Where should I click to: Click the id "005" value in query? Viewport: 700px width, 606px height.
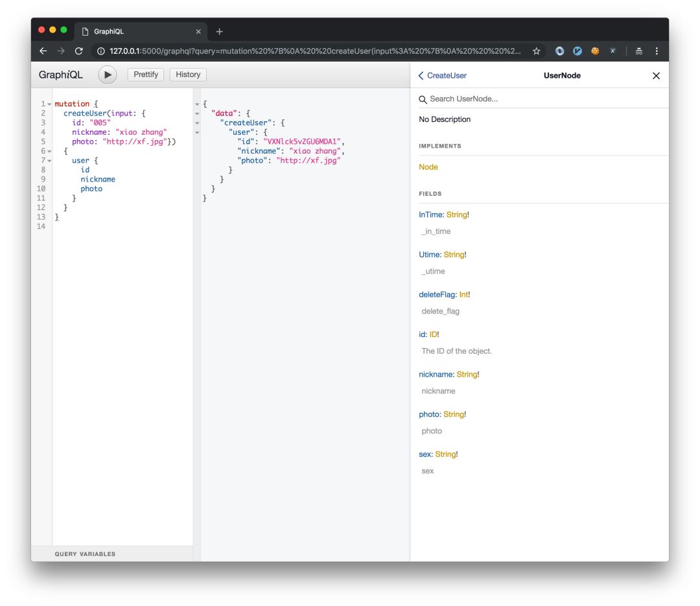100,122
